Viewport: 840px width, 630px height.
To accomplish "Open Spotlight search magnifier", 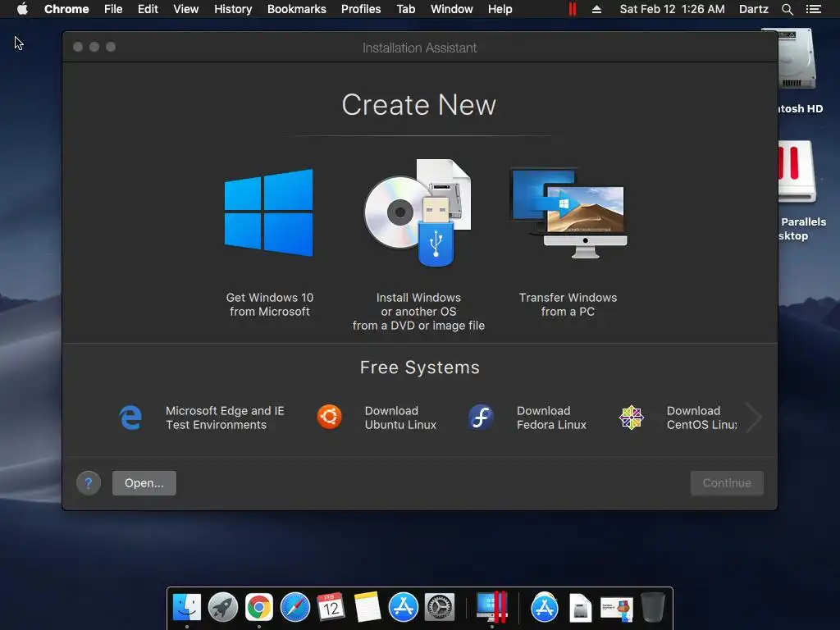I will [787, 9].
